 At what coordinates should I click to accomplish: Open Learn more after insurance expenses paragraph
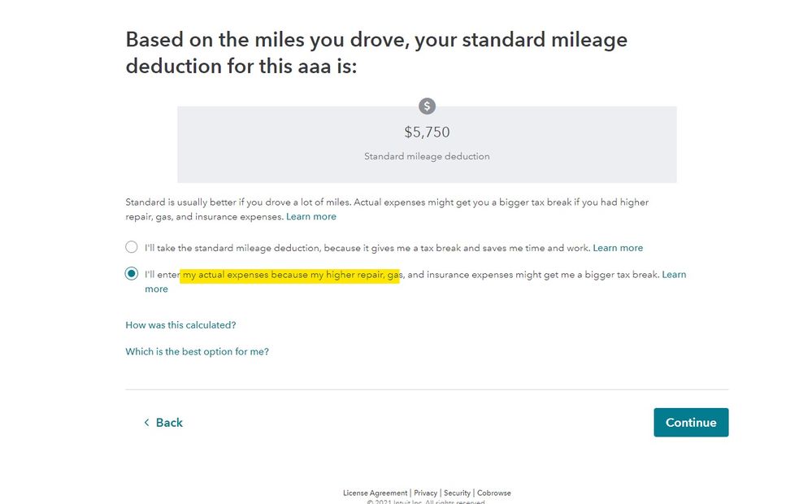[311, 216]
